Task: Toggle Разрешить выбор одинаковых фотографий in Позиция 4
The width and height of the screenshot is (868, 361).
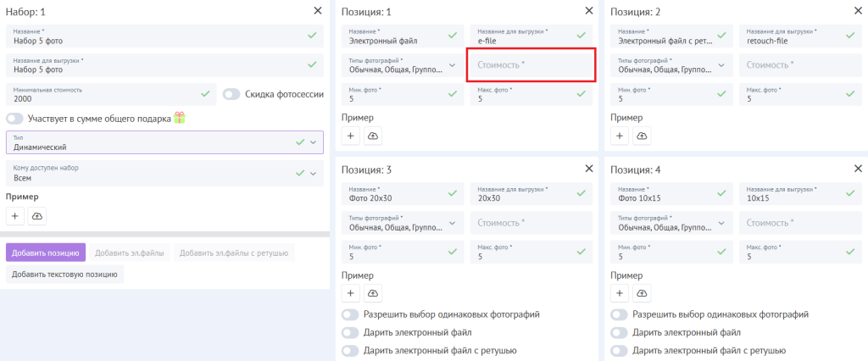Action: 620,314
